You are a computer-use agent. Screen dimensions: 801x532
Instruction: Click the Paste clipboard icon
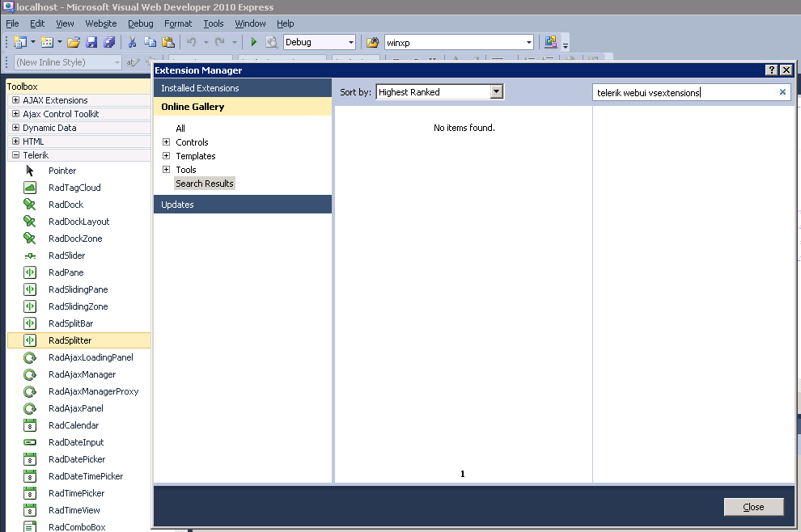click(168, 42)
